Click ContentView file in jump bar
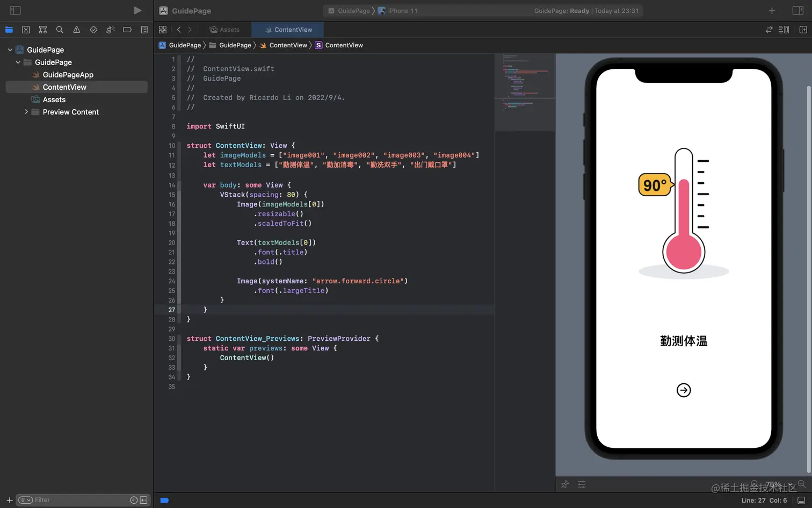 tap(284, 45)
